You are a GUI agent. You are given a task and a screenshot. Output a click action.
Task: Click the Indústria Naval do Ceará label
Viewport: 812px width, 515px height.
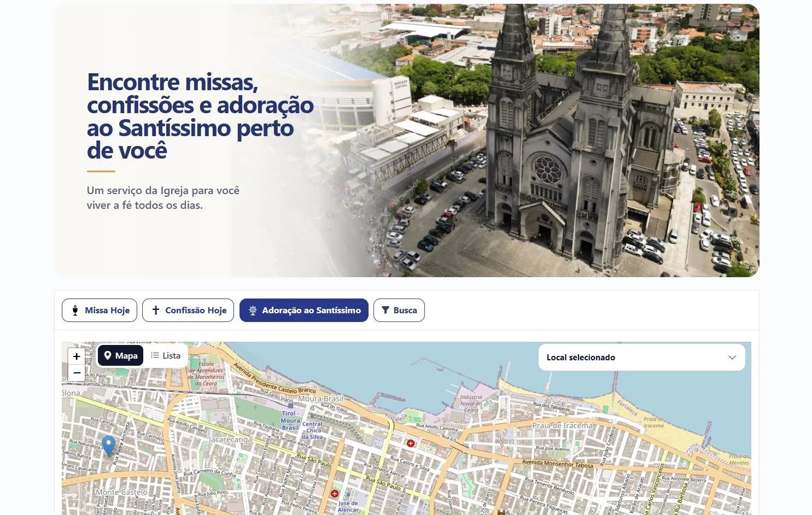[471, 403]
